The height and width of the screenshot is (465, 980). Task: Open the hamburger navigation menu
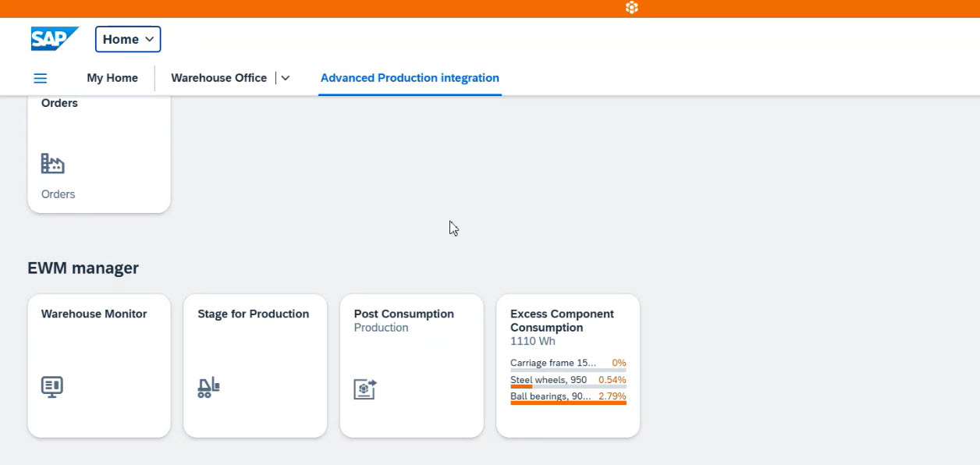(x=41, y=78)
